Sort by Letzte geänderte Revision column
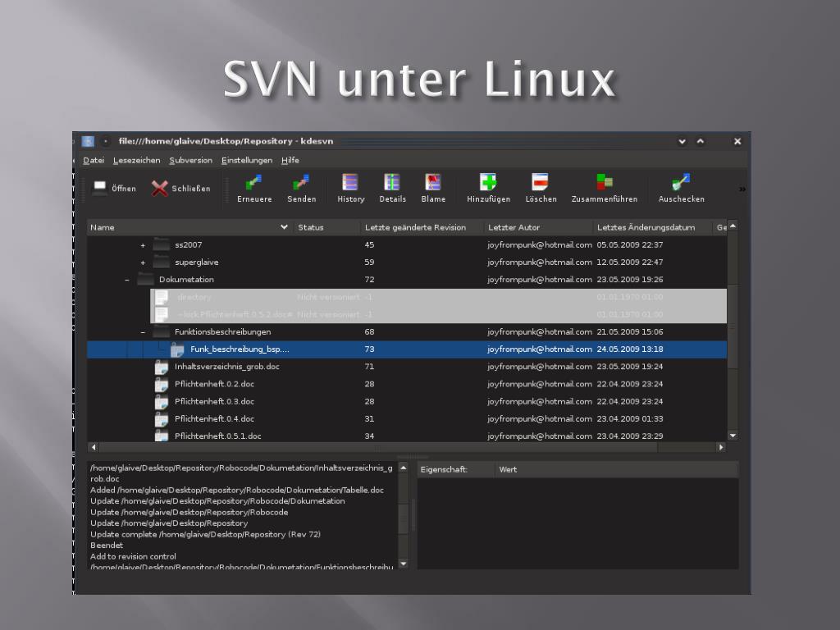The height and width of the screenshot is (630, 840). tap(422, 227)
